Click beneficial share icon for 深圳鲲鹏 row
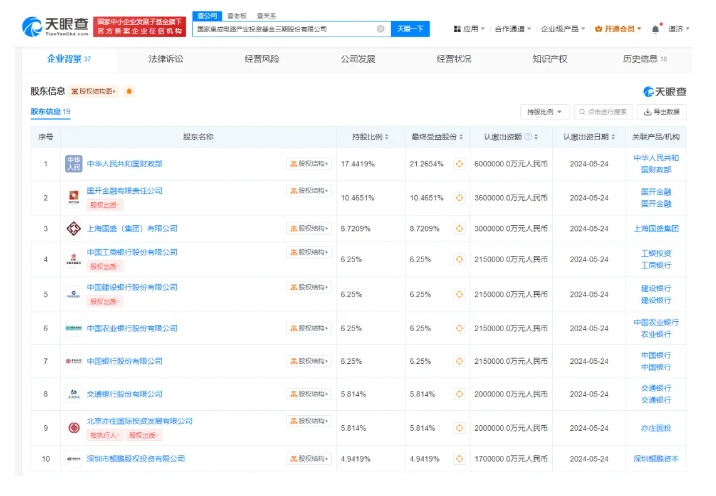 pos(459,459)
